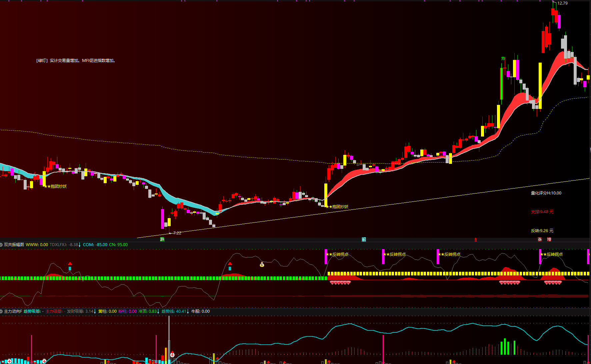Collapse the 双共振幅图 indicator panel
Image resolution: width=591 pixels, height=364 pixels.
click(x=2, y=245)
